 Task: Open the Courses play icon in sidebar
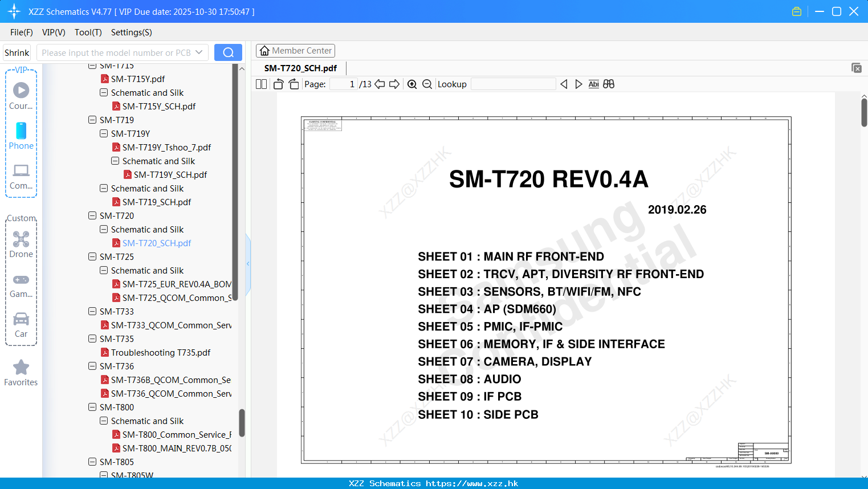(21, 90)
